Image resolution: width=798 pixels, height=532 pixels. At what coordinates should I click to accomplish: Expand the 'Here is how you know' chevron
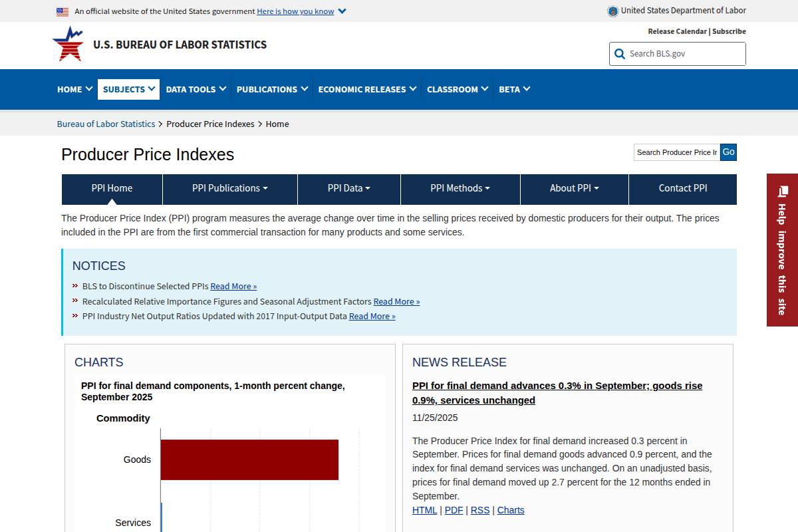[342, 11]
